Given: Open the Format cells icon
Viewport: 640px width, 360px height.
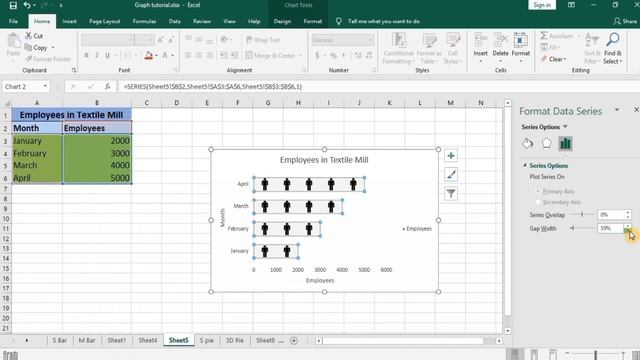Looking at the screenshot, I should click(520, 40).
